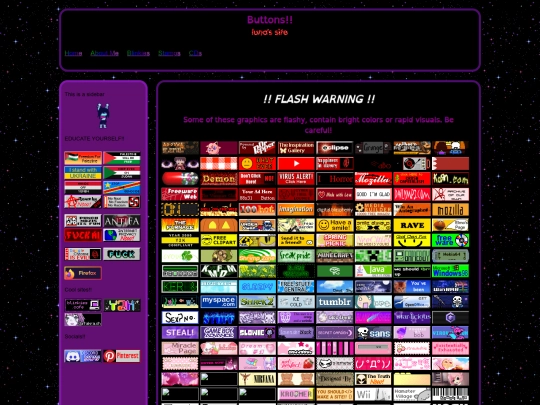Click the Shrek 2 button
Image resolution: width=540 pixels, height=405 pixels.
pyautogui.click(x=257, y=302)
